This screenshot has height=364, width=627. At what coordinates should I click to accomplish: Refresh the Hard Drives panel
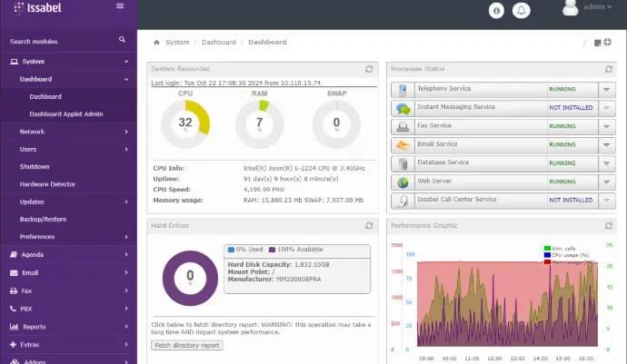[x=369, y=225]
